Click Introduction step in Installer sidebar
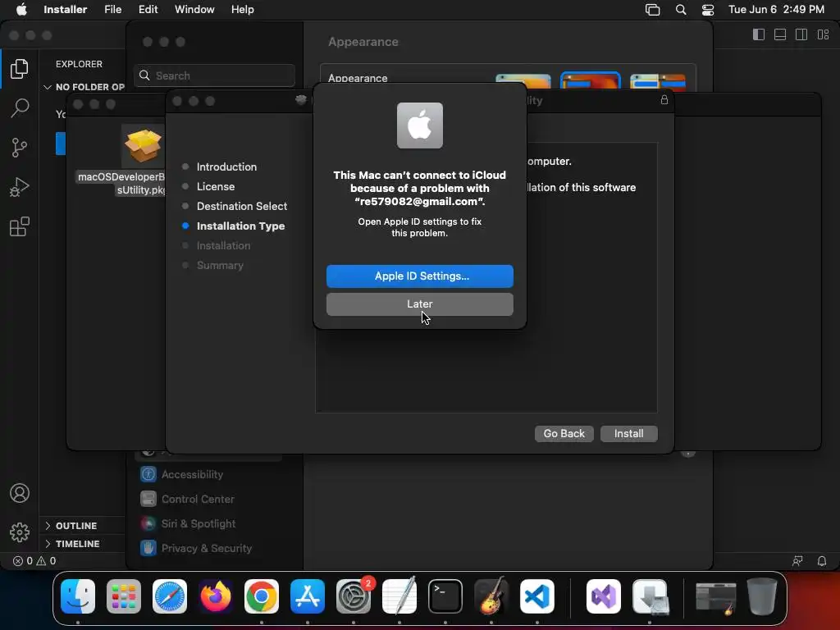Image resolution: width=840 pixels, height=630 pixels. tap(226, 167)
